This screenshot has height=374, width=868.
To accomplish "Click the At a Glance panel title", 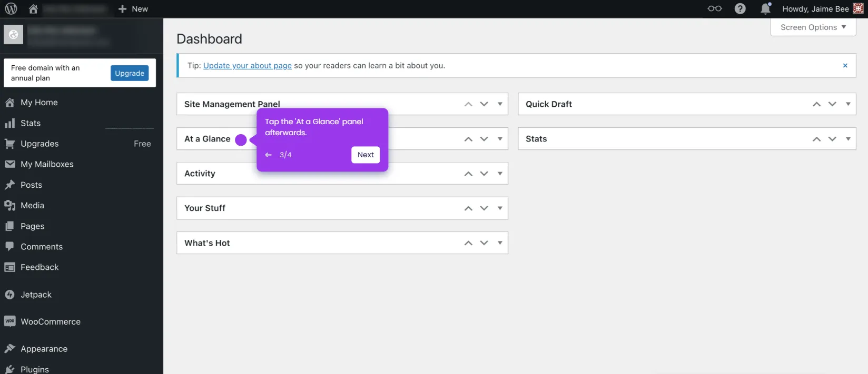I will (x=208, y=139).
